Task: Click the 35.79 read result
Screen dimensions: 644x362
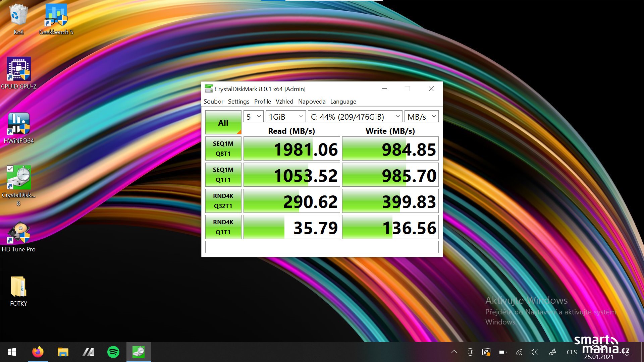Action: pos(292,227)
